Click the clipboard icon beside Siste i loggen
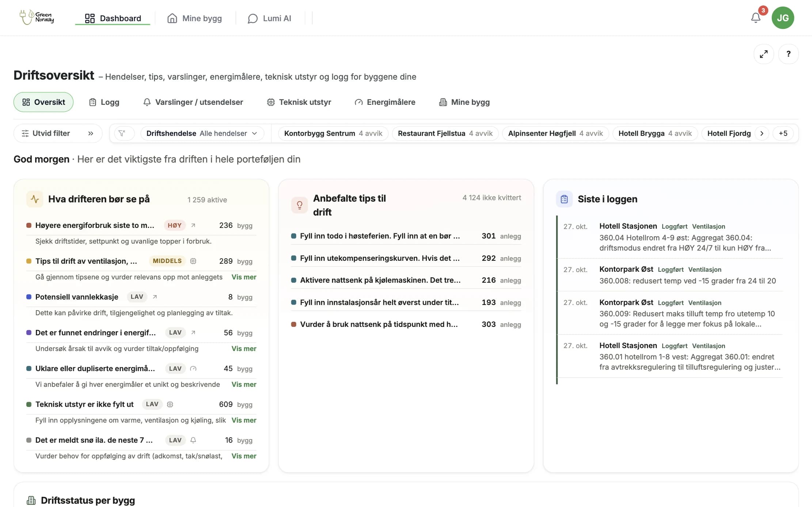Viewport: 812px width, 507px height. click(x=564, y=199)
